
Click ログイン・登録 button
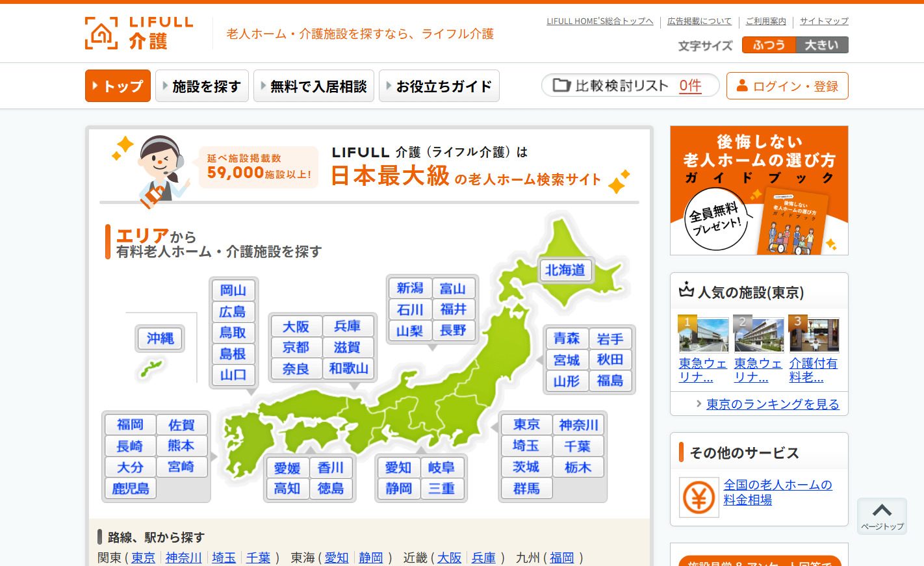coord(788,86)
